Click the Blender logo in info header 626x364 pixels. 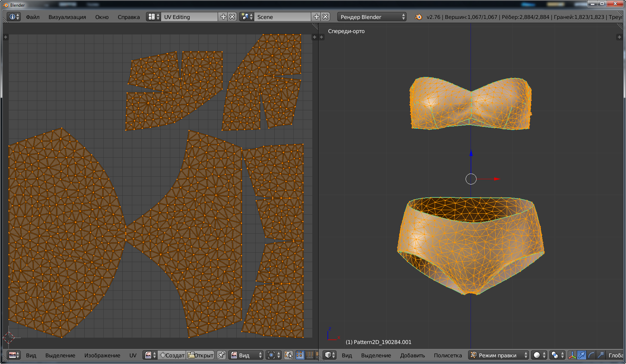pos(418,17)
